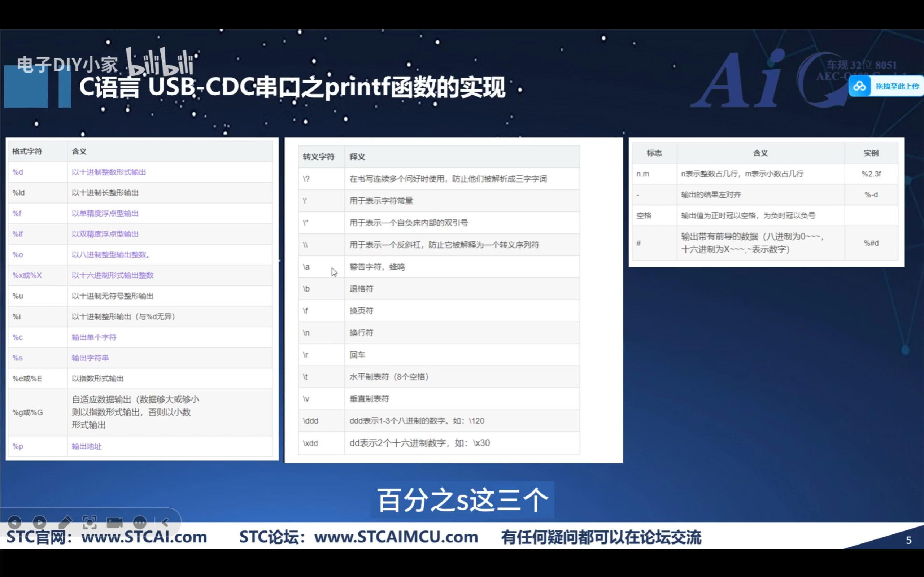Click the 拖拽至此上传 upload button
Image resolution: width=924 pixels, height=577 pixels.
(886, 86)
